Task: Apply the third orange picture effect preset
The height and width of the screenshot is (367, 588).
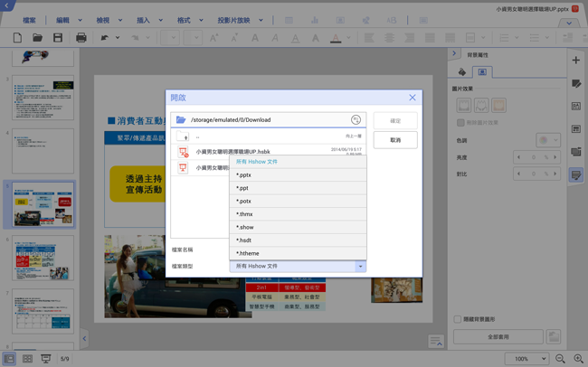Action: pyautogui.click(x=498, y=106)
